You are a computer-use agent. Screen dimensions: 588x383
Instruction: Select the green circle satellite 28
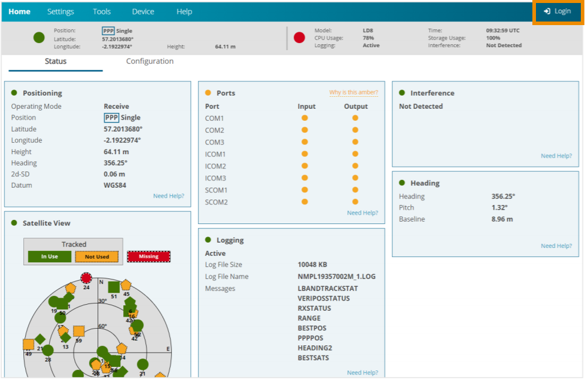click(48, 350)
